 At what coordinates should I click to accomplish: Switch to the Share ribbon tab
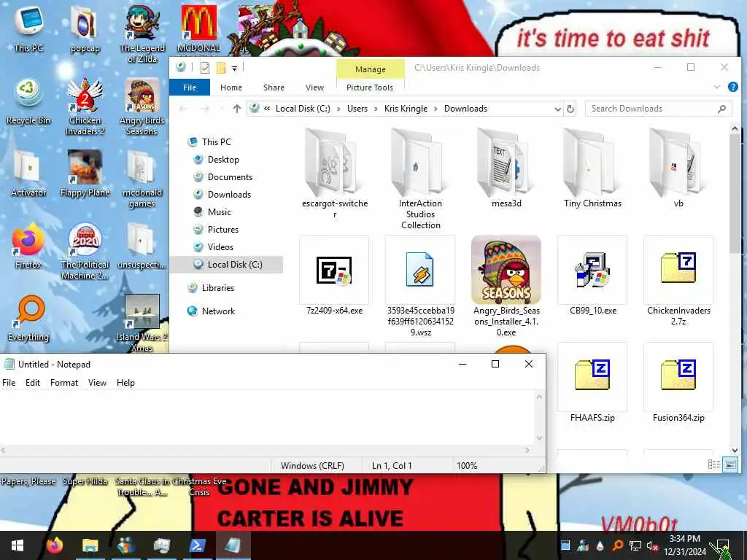pos(274,87)
